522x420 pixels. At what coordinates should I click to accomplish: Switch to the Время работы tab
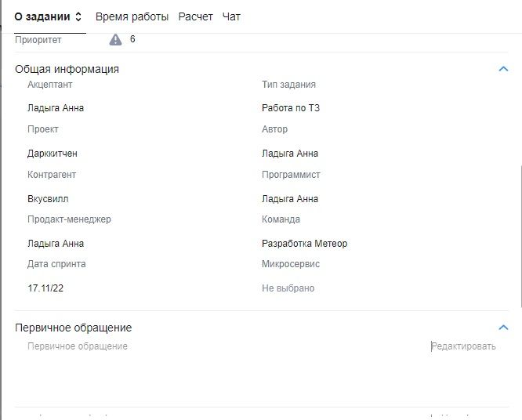pos(132,16)
